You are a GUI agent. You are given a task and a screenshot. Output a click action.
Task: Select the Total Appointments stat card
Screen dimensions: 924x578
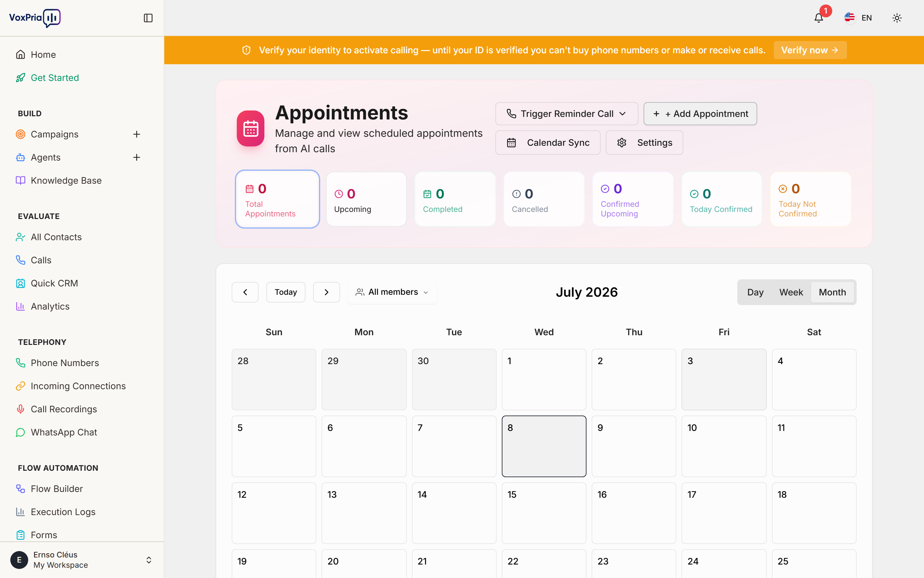click(277, 199)
